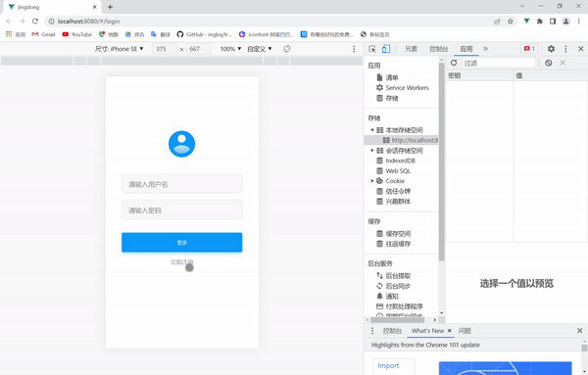Open the 应用 apps shortcut in bookmarks bar
Image resolution: width=588 pixels, height=375 pixels.
click(x=16, y=34)
